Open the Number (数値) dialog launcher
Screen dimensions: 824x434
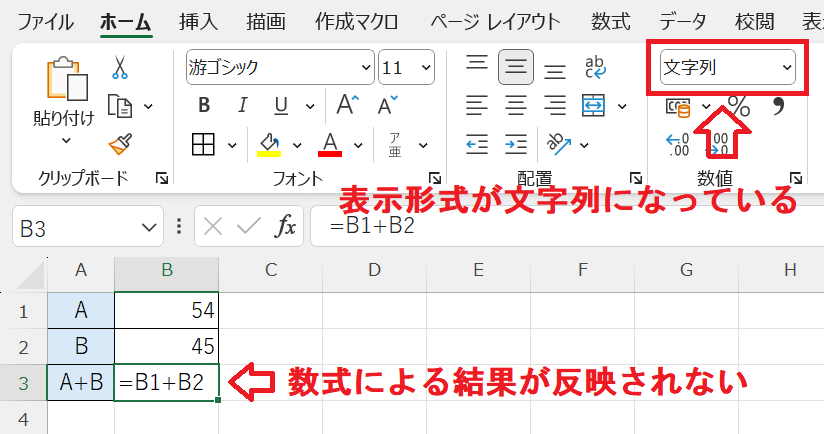(796, 179)
